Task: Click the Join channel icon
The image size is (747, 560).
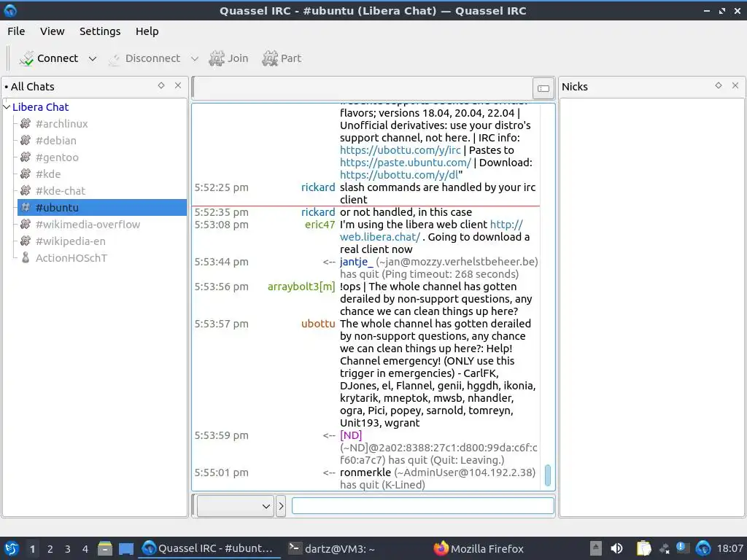Action: 217,58
